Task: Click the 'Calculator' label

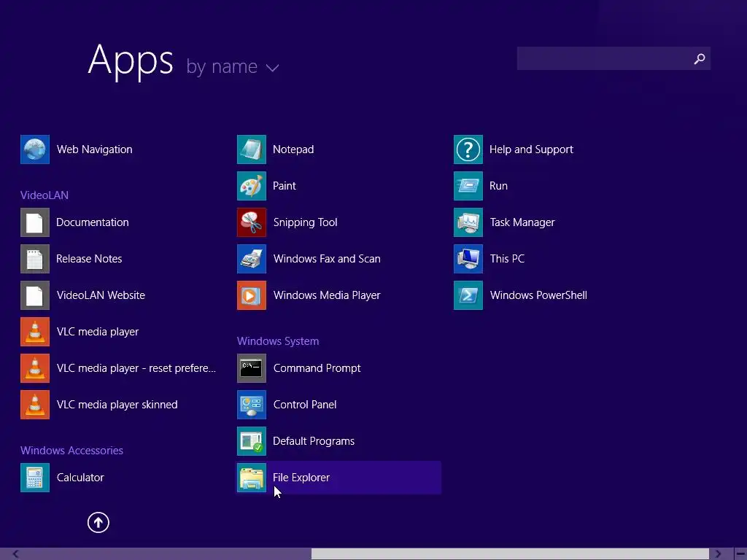Action: tap(80, 477)
